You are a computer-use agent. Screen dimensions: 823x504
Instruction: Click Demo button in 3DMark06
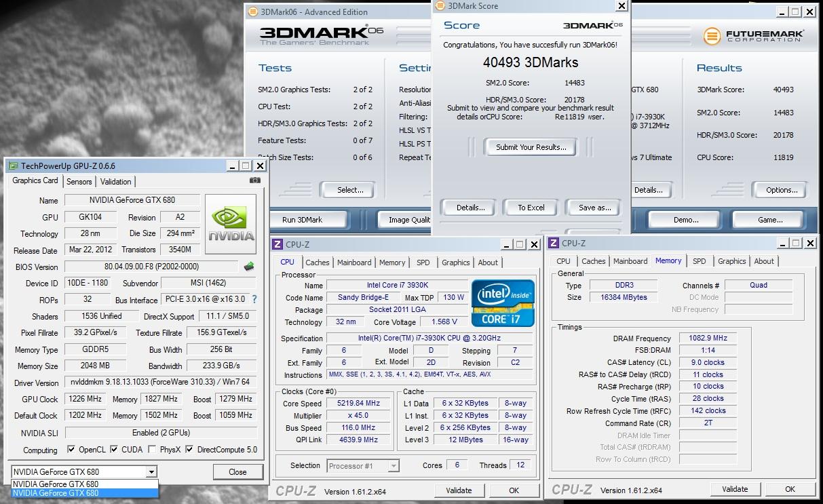pyautogui.click(x=686, y=220)
